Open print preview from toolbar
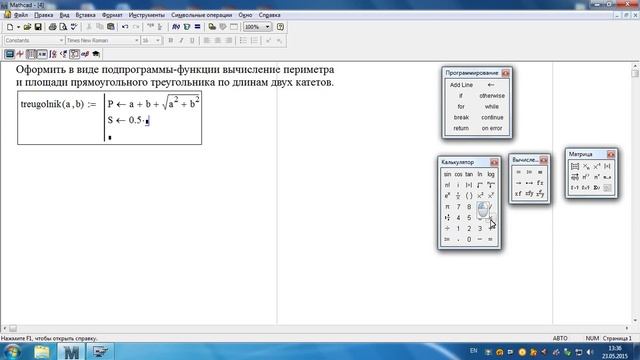Image resolution: width=640 pixels, height=360 pixels. [x=63, y=27]
